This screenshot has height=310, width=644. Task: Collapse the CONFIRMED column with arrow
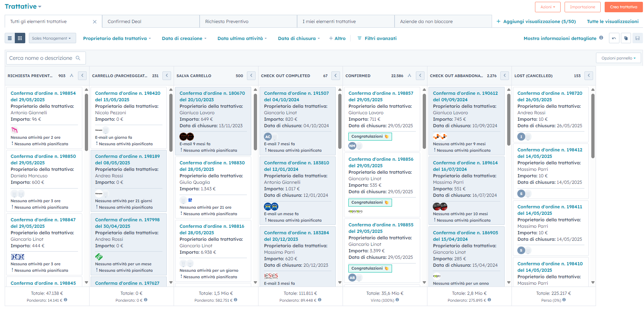[x=420, y=76]
